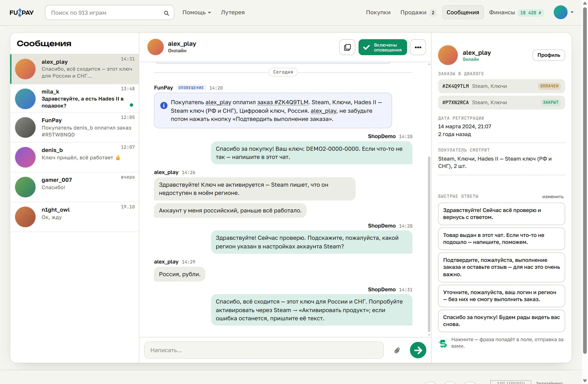Insert quick reply 'Товар выдан в этот чат'

point(501,239)
